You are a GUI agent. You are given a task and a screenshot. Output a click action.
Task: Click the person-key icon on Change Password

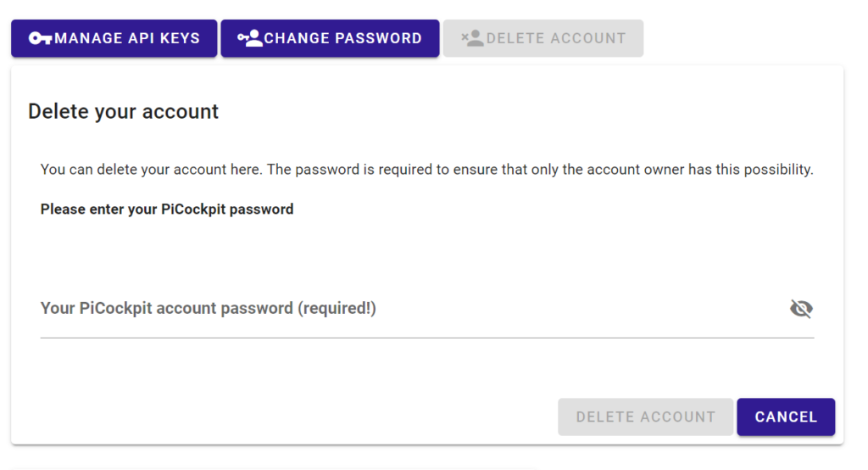coord(250,38)
